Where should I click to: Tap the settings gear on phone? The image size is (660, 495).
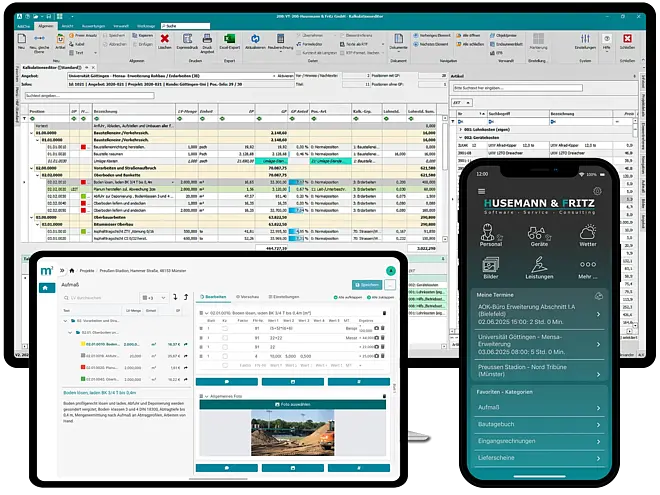coord(597,191)
